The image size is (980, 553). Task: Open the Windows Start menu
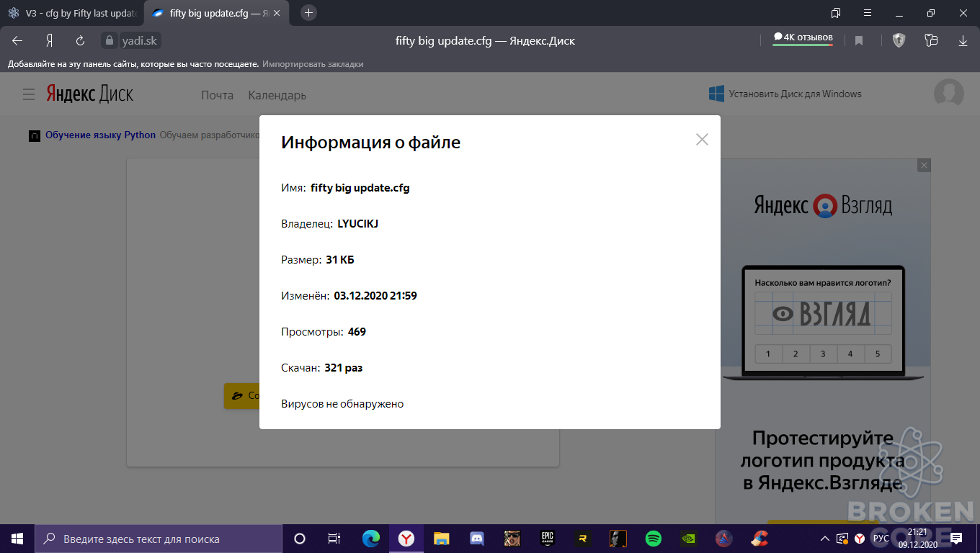[x=17, y=539]
